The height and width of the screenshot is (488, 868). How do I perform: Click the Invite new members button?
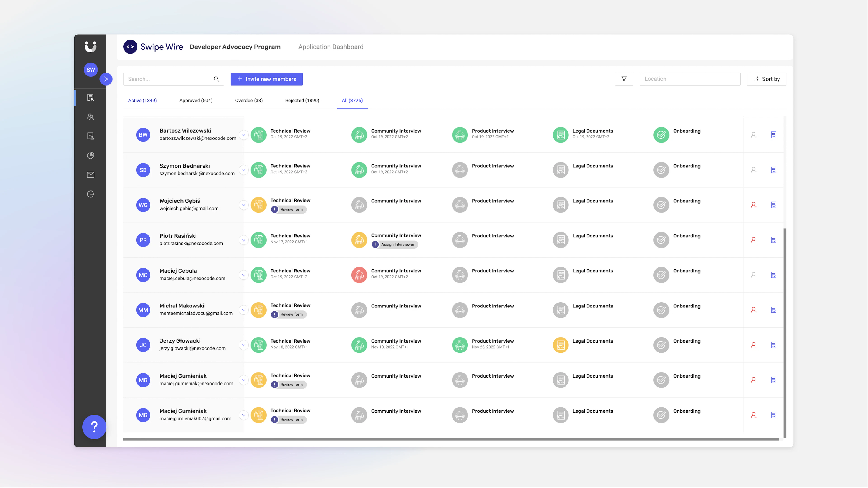266,79
